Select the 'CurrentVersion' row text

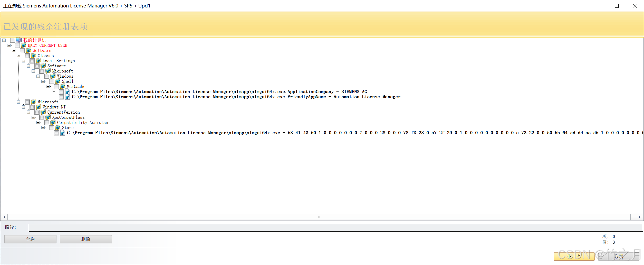(63, 112)
